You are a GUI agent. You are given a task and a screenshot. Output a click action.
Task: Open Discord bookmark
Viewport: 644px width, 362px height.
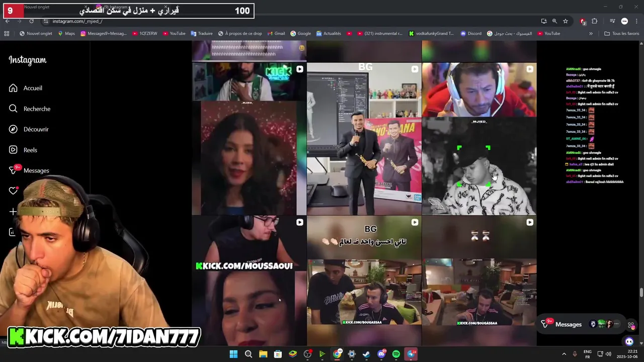click(471, 34)
